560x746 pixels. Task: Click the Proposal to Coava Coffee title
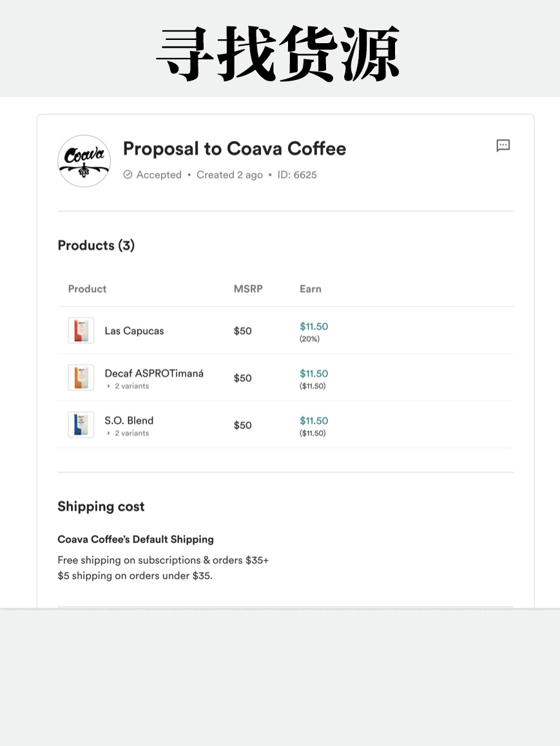click(x=235, y=148)
